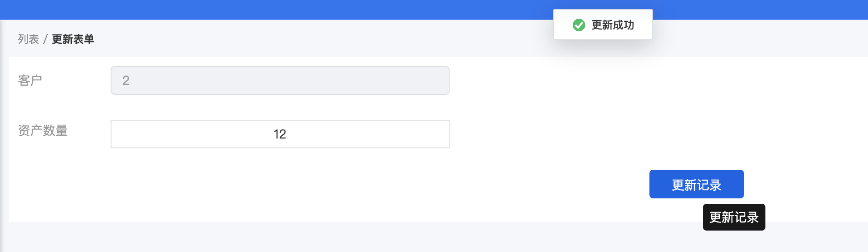Open the 列表 page link
Viewport: 868px width, 252px height.
[x=29, y=39]
